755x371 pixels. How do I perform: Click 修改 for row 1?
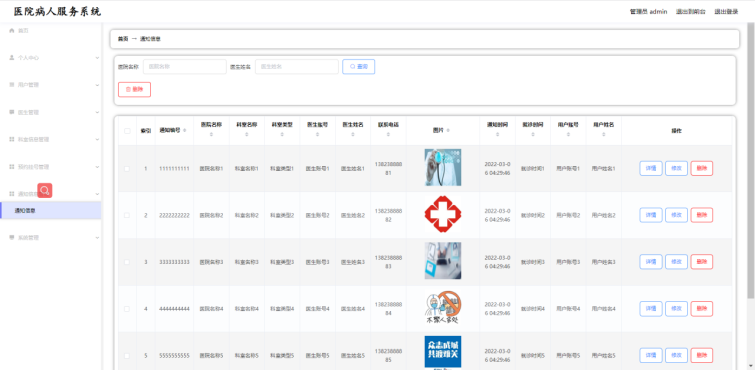point(677,168)
